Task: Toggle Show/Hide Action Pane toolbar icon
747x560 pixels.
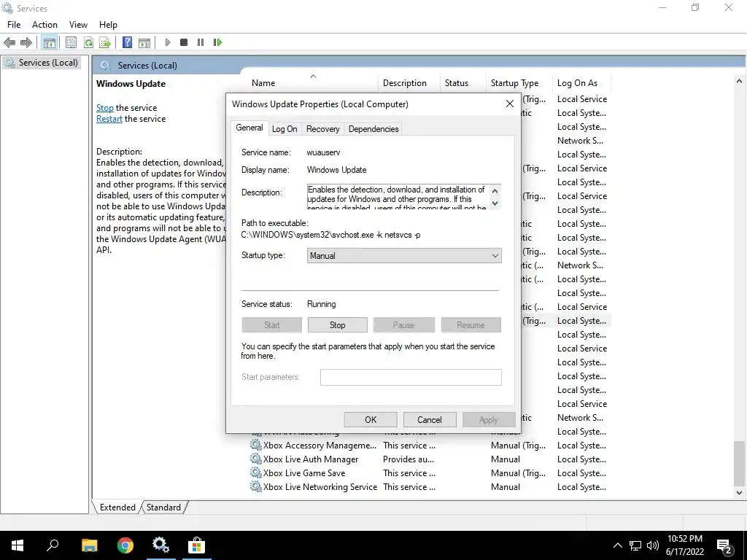Action: click(x=144, y=42)
